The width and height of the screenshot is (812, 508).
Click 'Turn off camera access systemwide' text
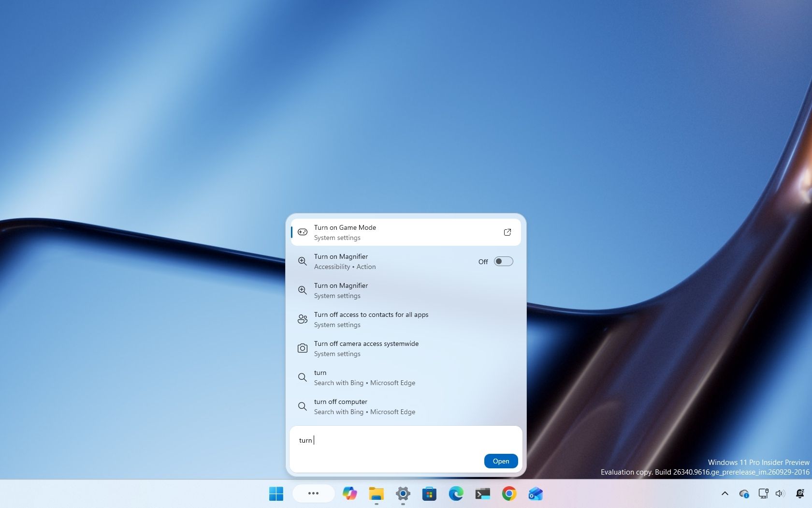[x=366, y=344]
